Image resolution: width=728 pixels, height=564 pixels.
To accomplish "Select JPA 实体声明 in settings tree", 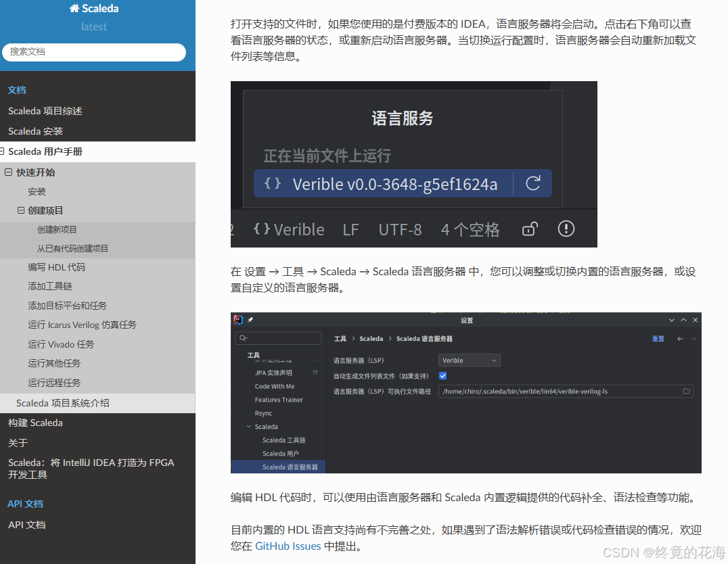I will [273, 373].
